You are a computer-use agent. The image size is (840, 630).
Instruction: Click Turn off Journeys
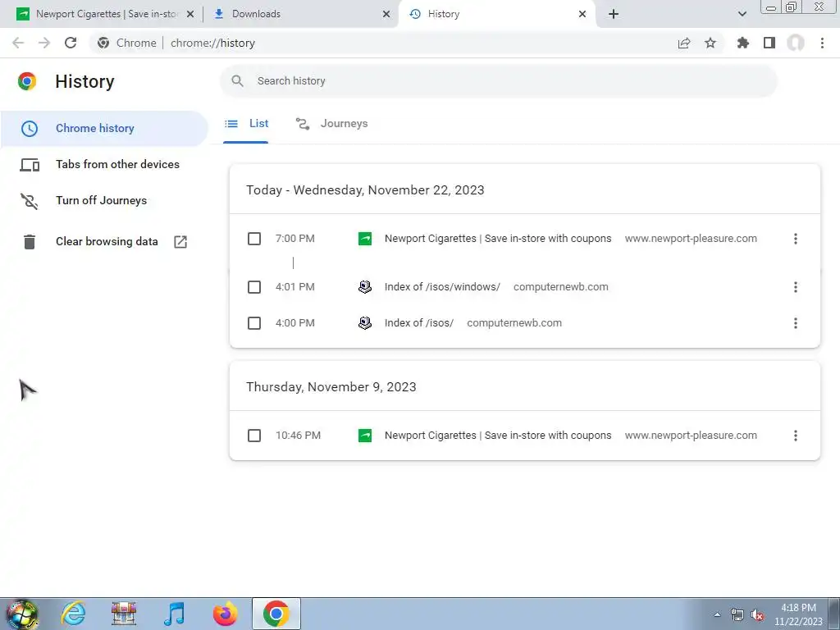coord(103,200)
